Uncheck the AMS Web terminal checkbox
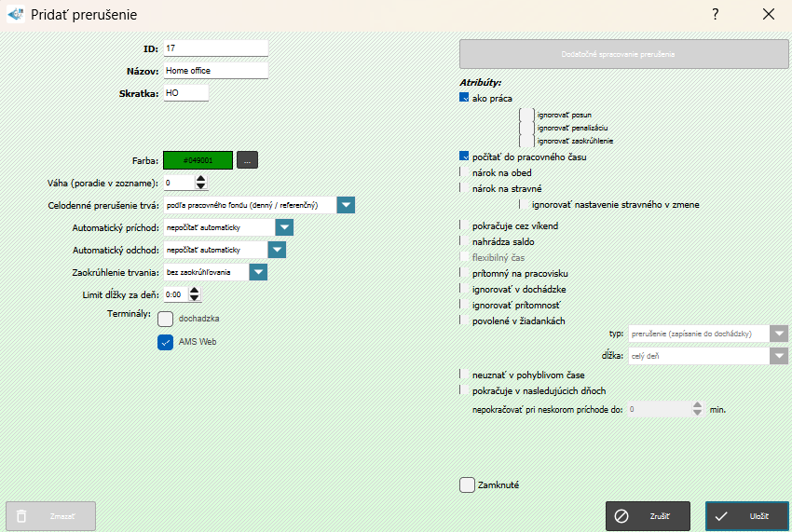This screenshot has width=792, height=532. click(x=166, y=342)
